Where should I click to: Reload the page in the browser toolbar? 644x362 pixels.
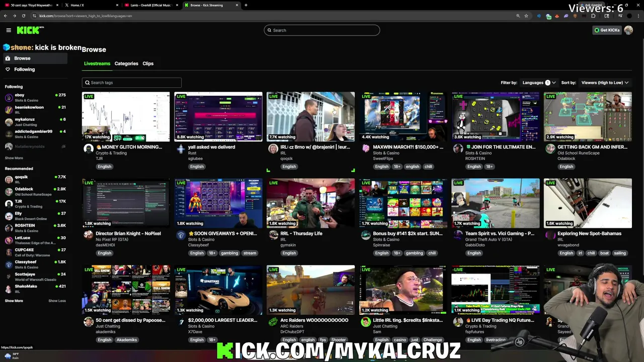point(23,16)
